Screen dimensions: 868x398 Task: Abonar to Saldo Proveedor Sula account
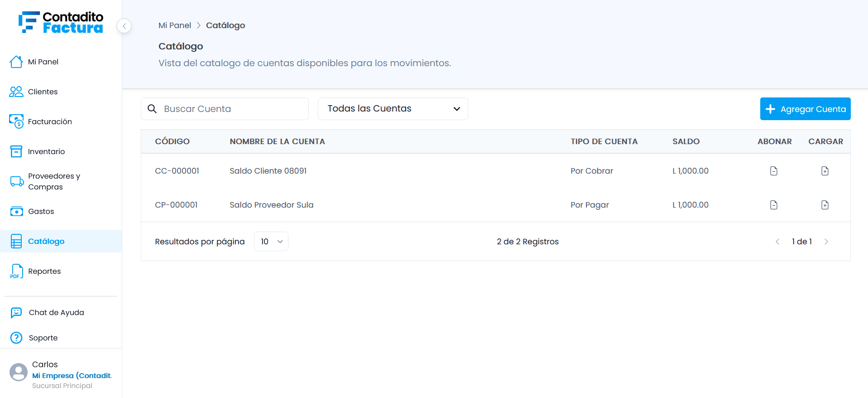click(774, 205)
